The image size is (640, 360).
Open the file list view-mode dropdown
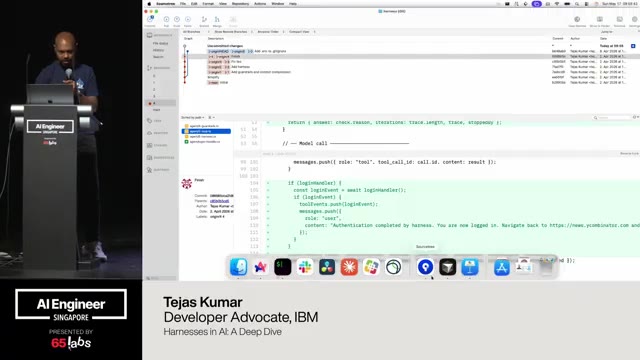click(x=211, y=118)
